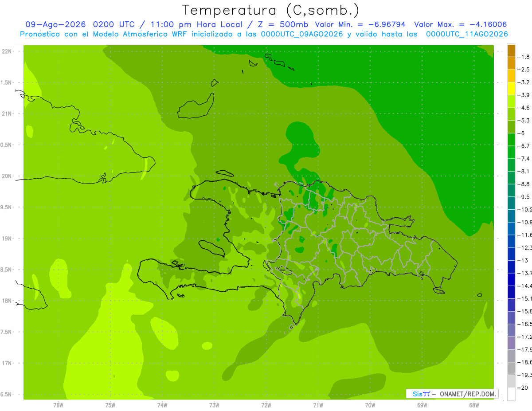Click the "ONAMET/REP.DOM." credit label
This screenshot has height=411, width=532.
pyautogui.click(x=468, y=394)
